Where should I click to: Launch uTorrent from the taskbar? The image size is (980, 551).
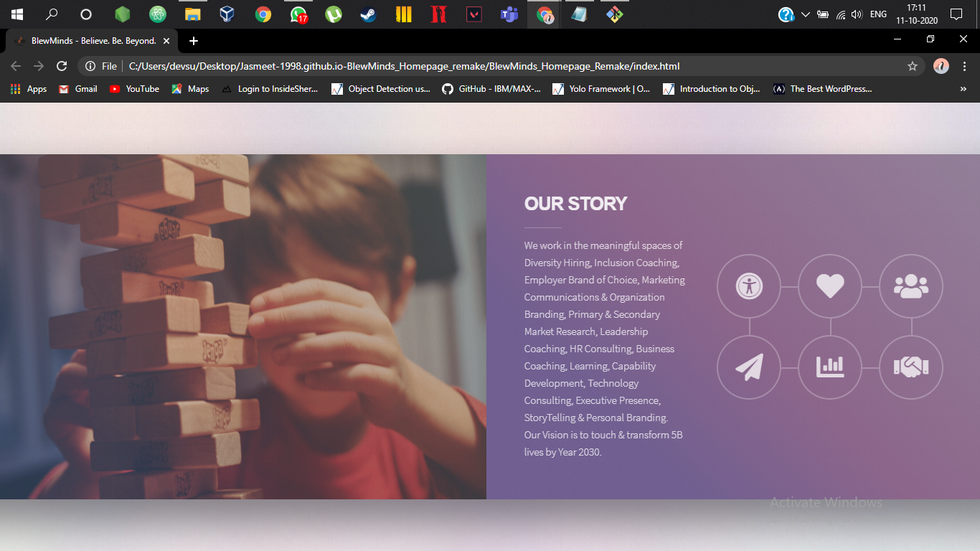[x=333, y=14]
